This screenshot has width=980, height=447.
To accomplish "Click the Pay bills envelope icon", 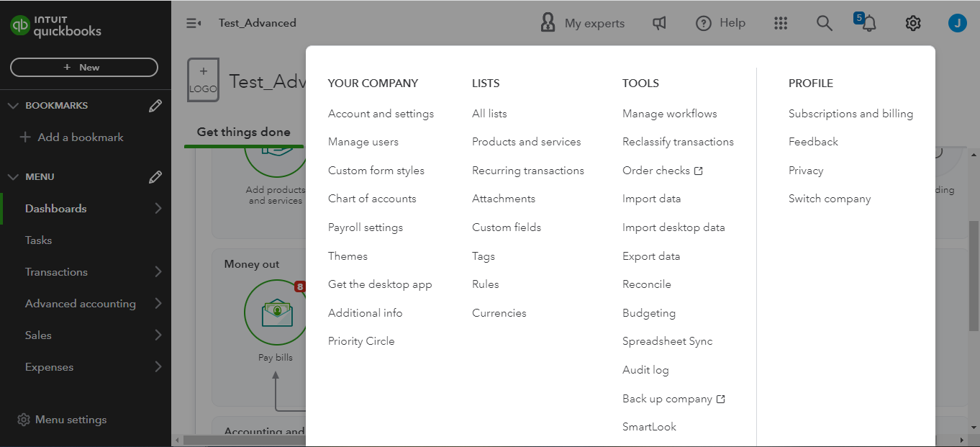I will pos(277,312).
